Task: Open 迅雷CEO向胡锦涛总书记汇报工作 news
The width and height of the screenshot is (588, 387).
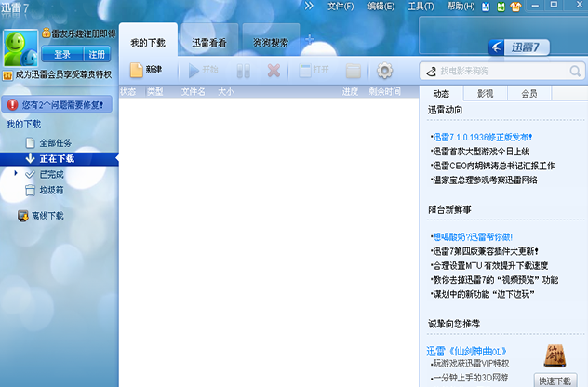Action: click(x=493, y=166)
